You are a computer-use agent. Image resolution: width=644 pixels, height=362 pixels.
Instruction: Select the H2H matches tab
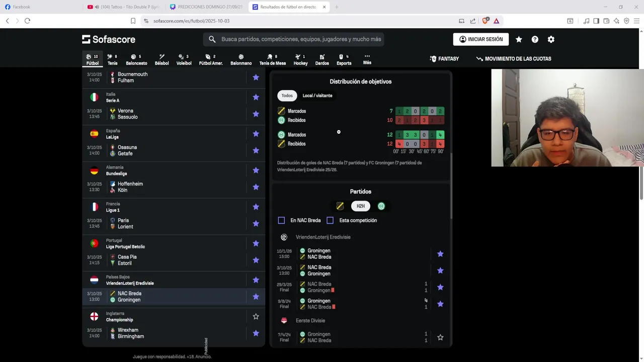[x=361, y=206]
